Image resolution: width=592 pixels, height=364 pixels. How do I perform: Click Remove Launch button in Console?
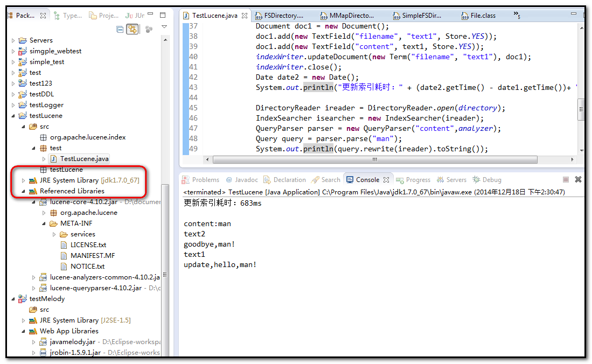578,179
